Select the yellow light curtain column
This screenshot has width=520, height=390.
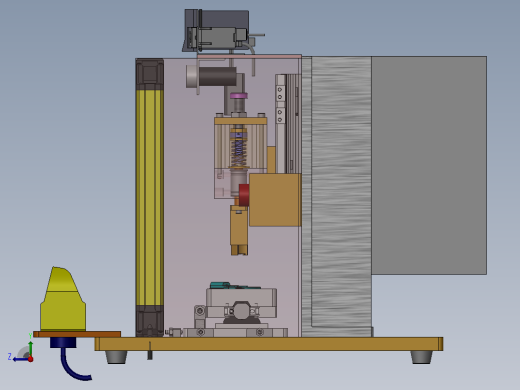[150, 197]
